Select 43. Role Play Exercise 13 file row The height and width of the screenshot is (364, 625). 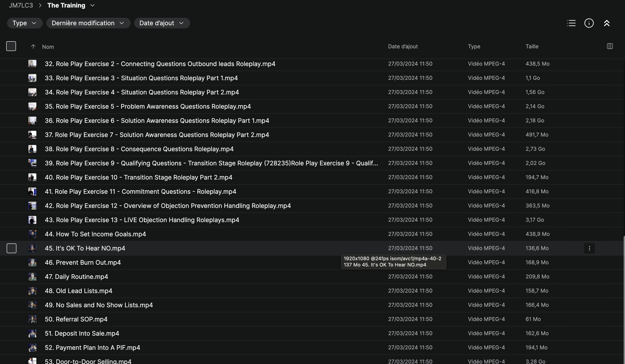(142, 220)
